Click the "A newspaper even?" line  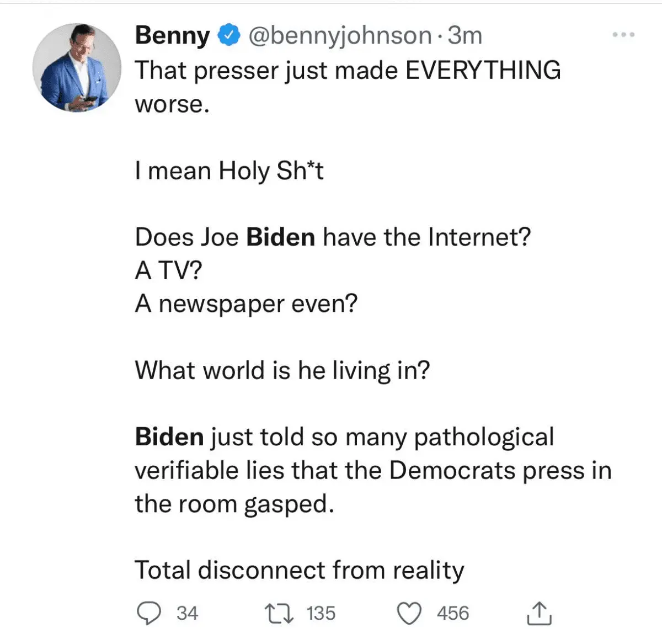pyautogui.click(x=246, y=304)
